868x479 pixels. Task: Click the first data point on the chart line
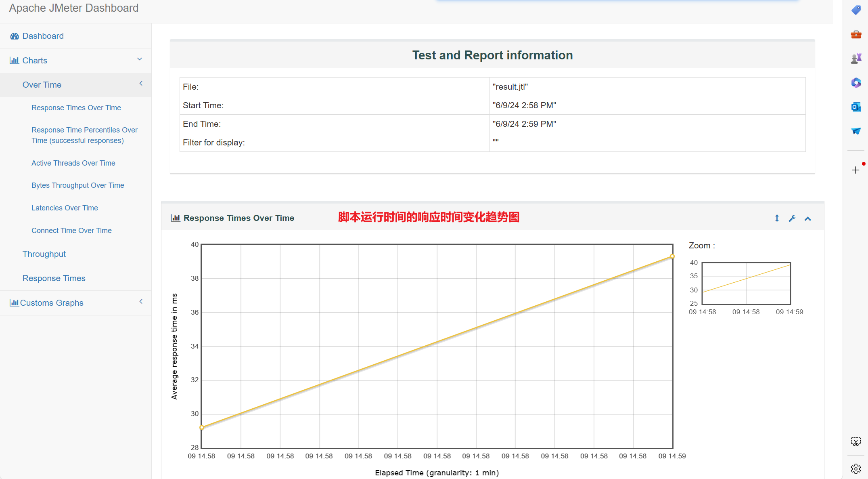point(202,427)
